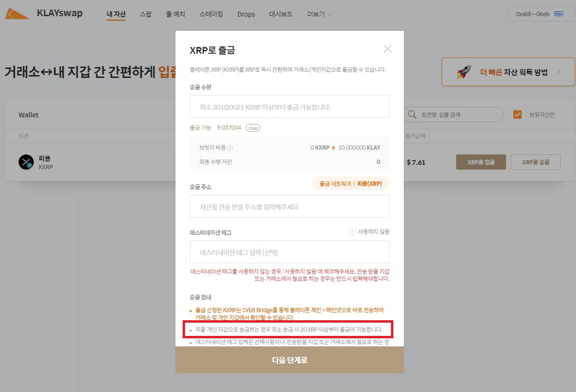
Task: Click the token name search field
Action: click(x=453, y=115)
